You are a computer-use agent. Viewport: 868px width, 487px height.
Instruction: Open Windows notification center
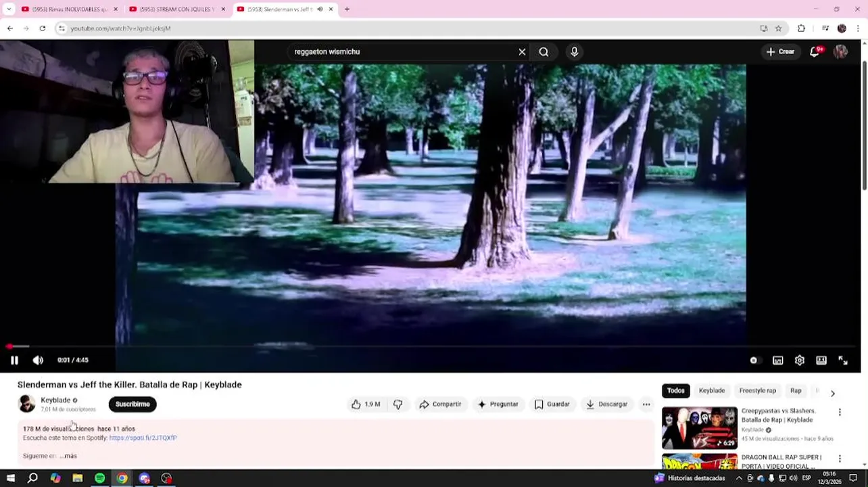(853, 478)
